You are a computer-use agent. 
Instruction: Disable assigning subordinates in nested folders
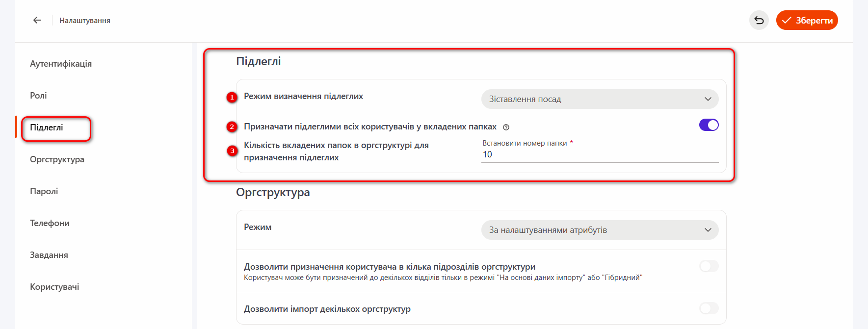tap(709, 125)
